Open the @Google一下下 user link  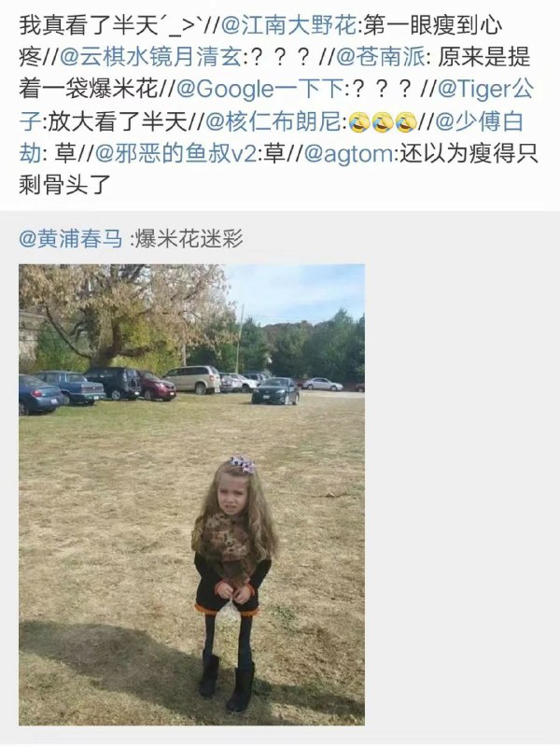[x=259, y=89]
